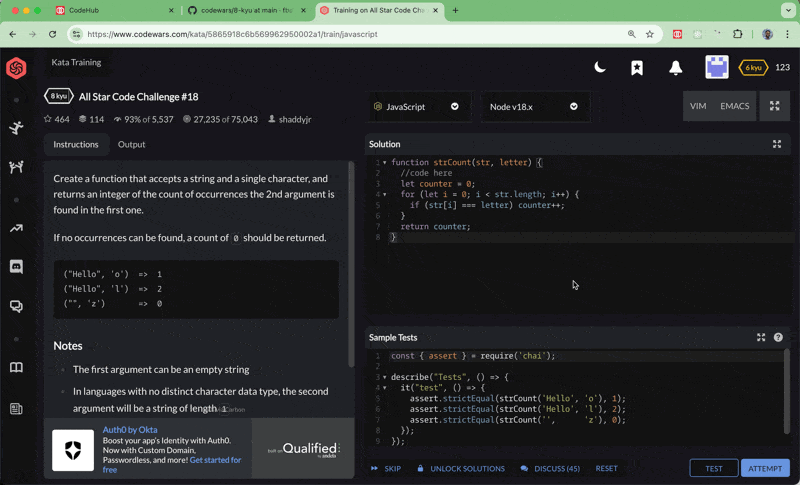The width and height of the screenshot is (800, 485).
Task: Open notifications bell icon
Action: tap(676, 68)
